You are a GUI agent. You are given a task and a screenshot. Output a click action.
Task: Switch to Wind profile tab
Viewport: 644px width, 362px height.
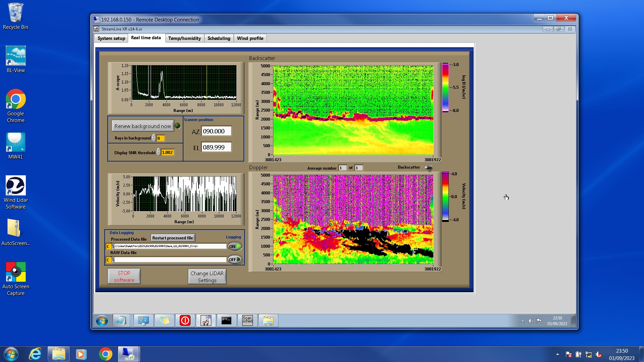point(250,38)
